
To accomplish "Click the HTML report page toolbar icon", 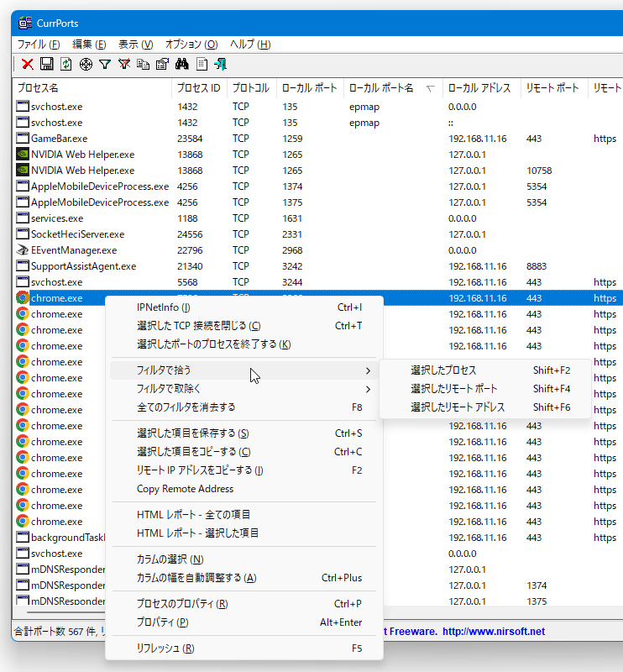I will (202, 65).
